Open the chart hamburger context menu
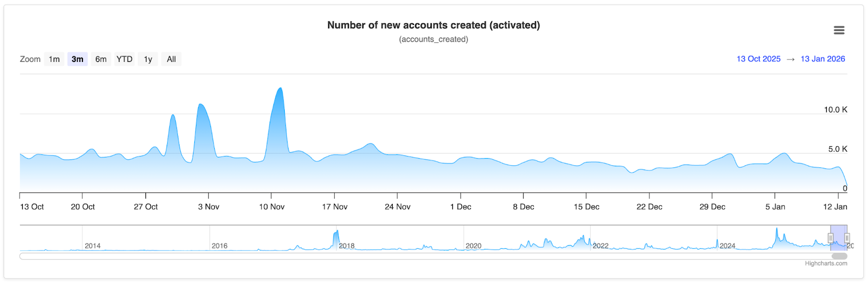 click(x=839, y=30)
